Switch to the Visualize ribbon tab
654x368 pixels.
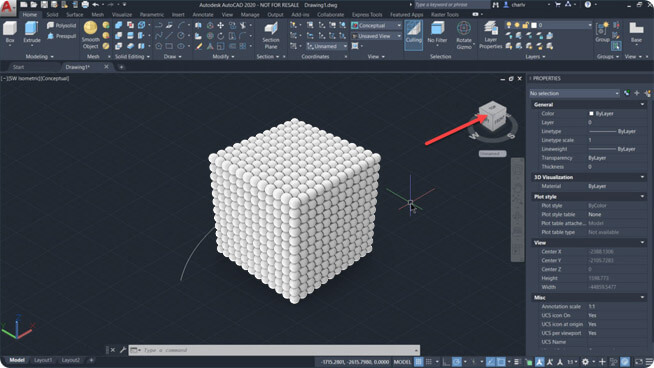click(122, 15)
